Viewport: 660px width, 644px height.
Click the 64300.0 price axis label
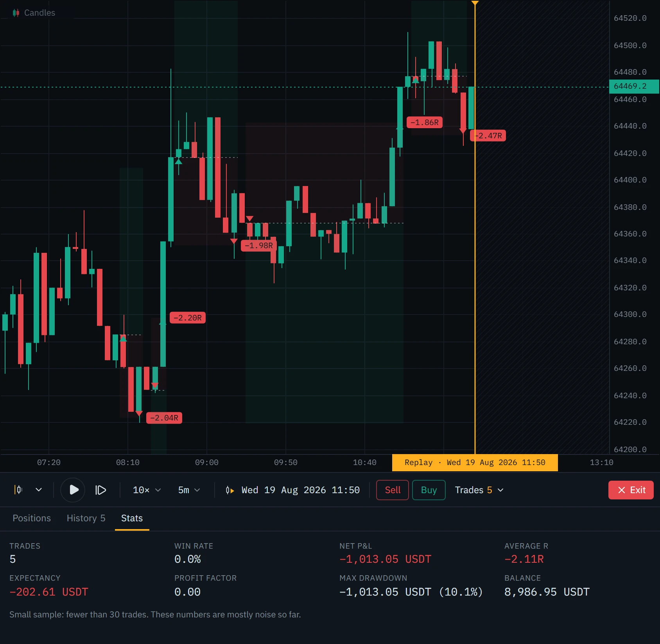coord(630,315)
